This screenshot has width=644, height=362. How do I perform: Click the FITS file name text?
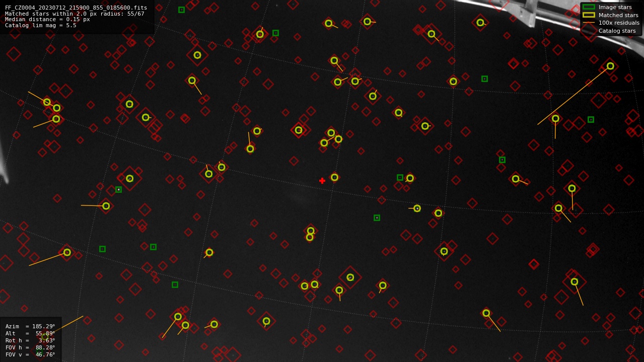(x=76, y=8)
